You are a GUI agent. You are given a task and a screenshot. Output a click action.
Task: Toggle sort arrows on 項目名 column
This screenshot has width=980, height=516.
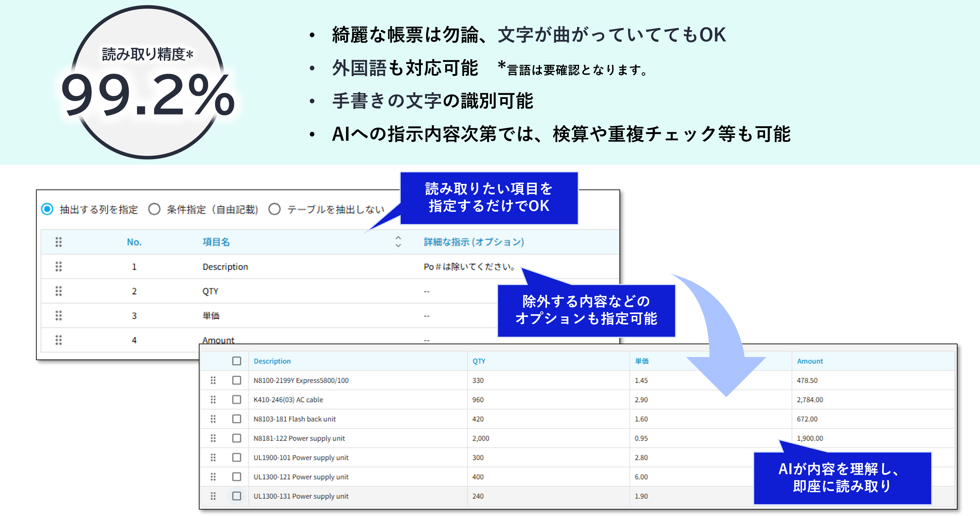point(398,242)
